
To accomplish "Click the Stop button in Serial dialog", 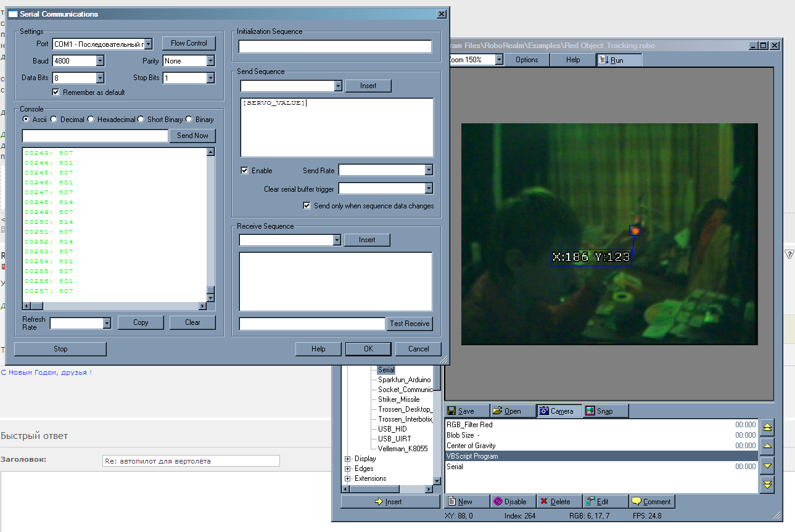I will coord(60,349).
